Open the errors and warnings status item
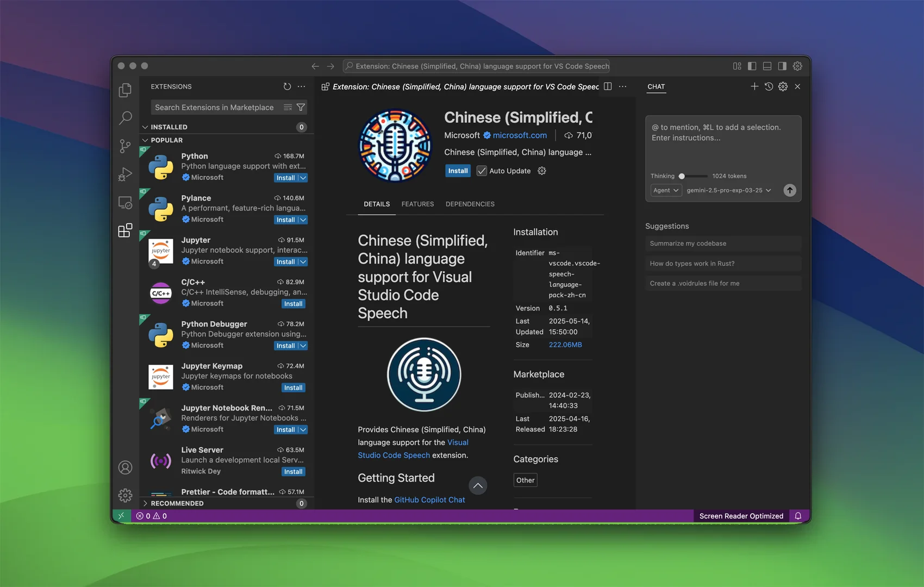This screenshot has height=587, width=924. click(152, 516)
